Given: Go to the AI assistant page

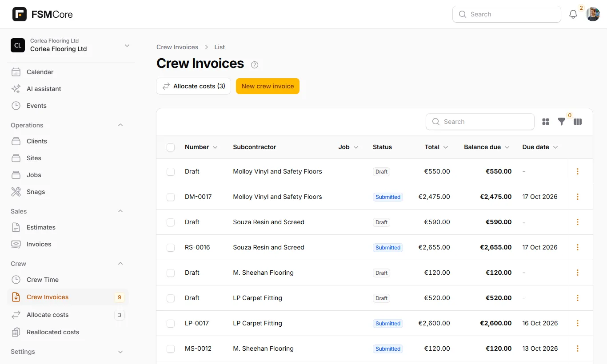Looking at the screenshot, I should 68,89.
